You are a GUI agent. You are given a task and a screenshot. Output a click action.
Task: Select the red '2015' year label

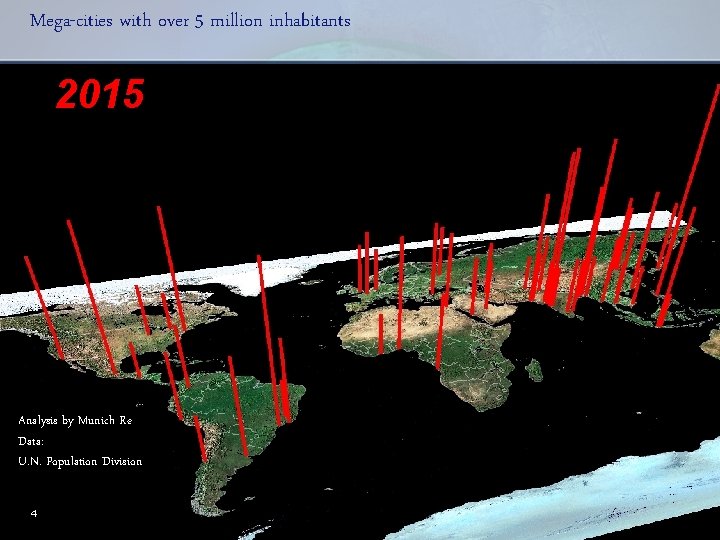(101, 94)
